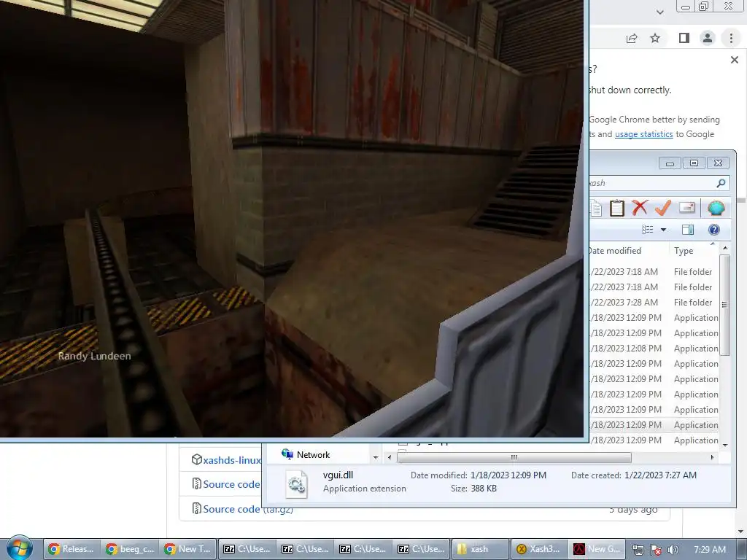Open Chrome's tab search chevron
The height and width of the screenshot is (560, 747).
(x=660, y=12)
